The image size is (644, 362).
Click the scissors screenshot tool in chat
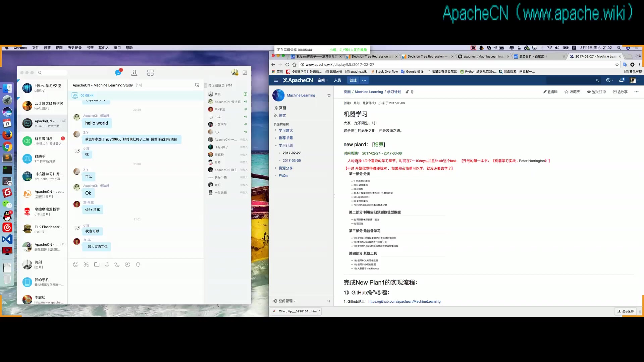(x=86, y=264)
